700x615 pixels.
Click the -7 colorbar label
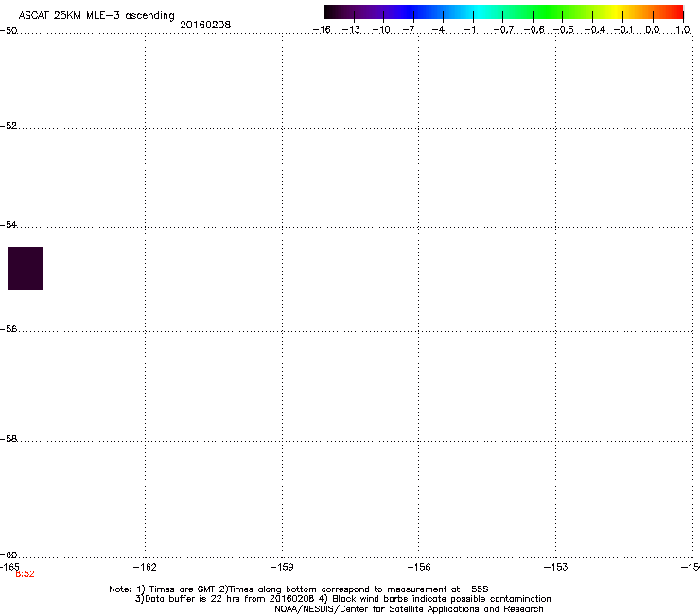409,30
